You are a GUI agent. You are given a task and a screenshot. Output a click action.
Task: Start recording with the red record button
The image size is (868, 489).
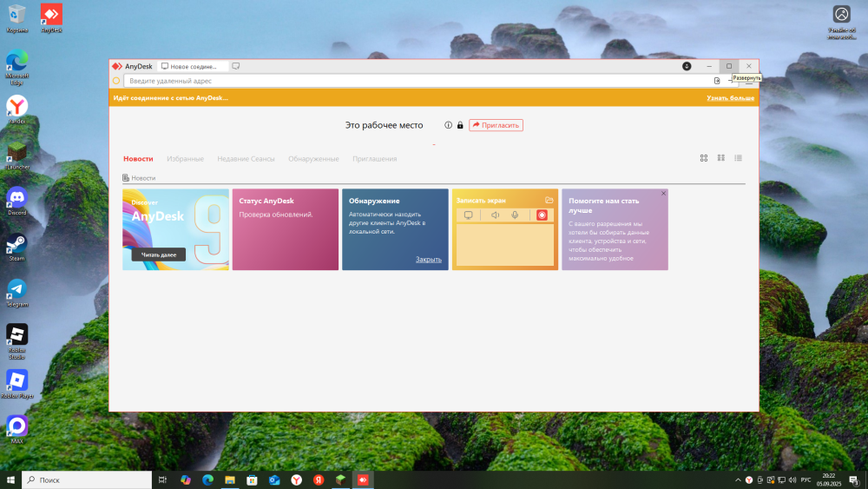pyautogui.click(x=542, y=215)
